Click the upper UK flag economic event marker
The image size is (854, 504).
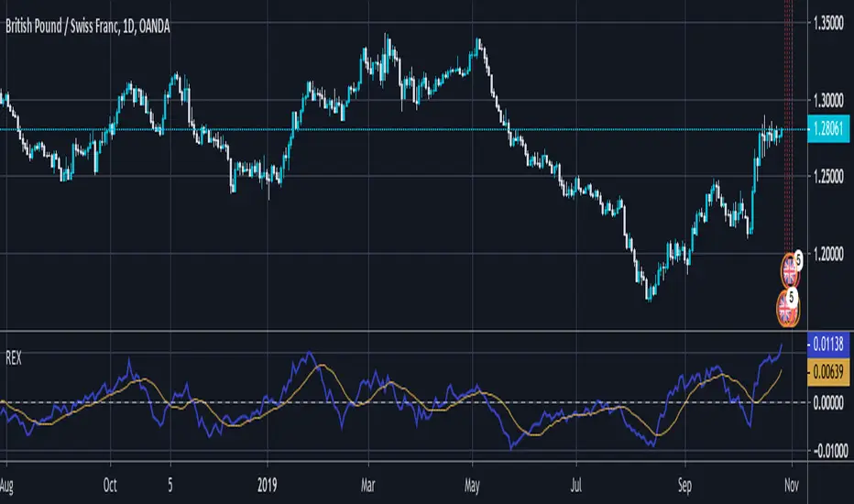click(790, 271)
